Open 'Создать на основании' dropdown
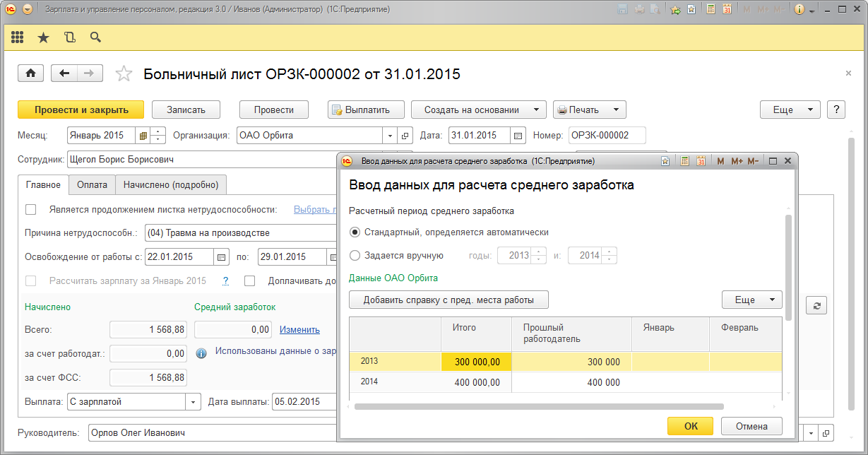868x455 pixels. pyautogui.click(x=478, y=110)
